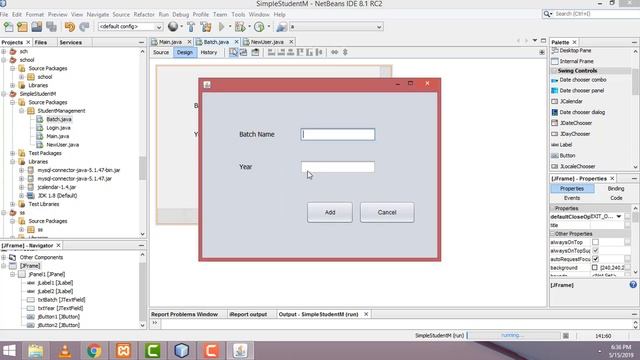The width and height of the screenshot is (640, 360).
Task: Click the Build Project hammer icon
Action: [x=191, y=27]
